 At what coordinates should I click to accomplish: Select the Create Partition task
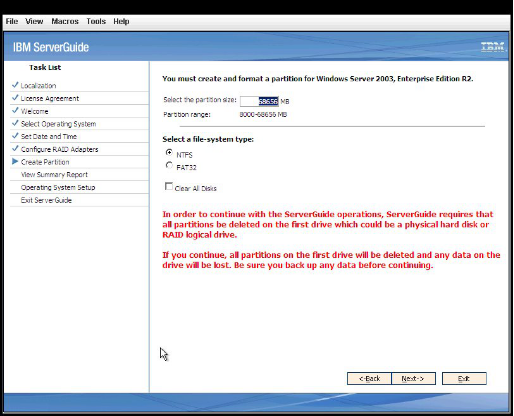tap(45, 162)
